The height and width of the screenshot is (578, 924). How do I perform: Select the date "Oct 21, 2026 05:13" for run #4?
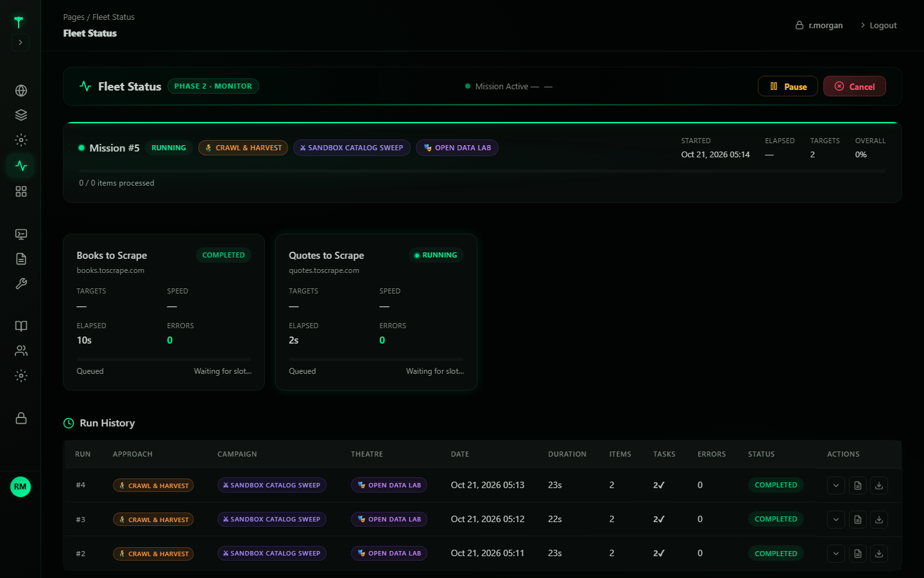[x=488, y=485]
